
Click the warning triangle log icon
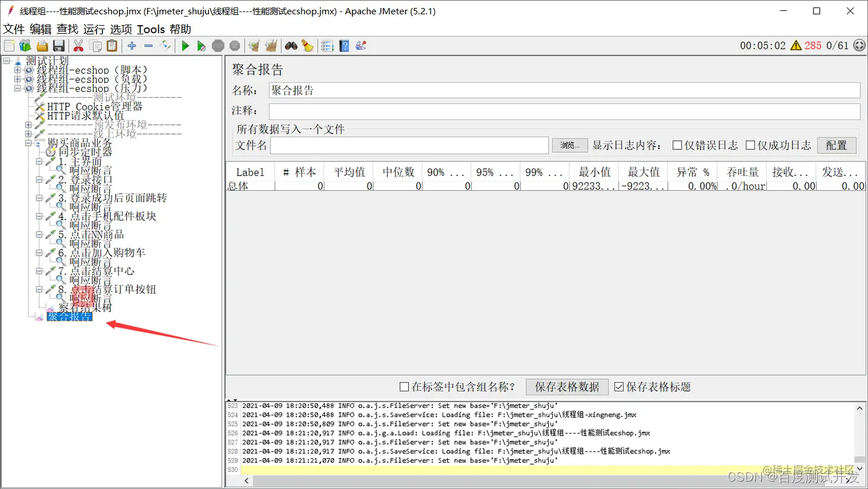[796, 45]
